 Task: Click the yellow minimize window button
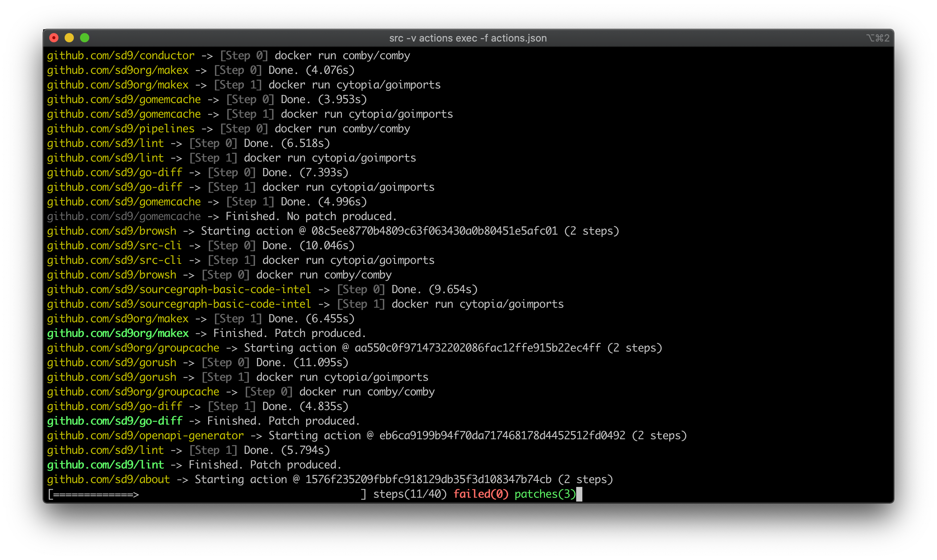(69, 38)
